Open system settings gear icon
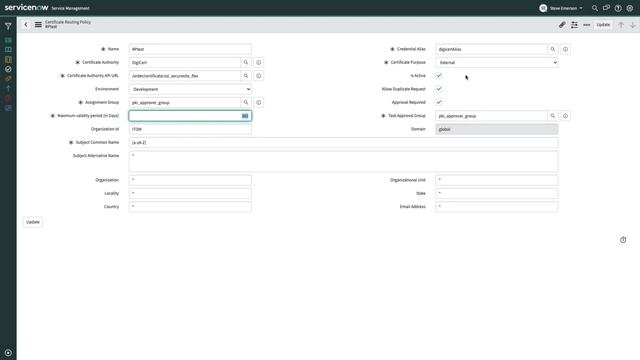This screenshot has width=640, height=360. 630,8
